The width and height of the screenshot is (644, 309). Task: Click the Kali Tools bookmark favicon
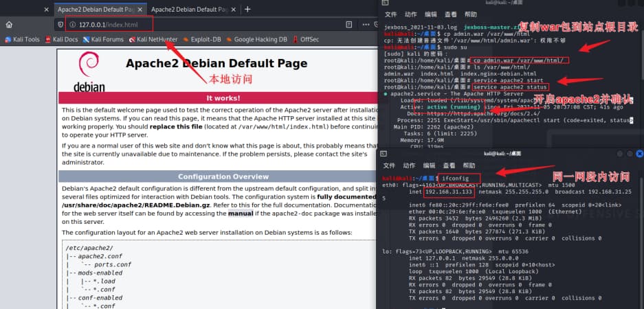[8, 39]
